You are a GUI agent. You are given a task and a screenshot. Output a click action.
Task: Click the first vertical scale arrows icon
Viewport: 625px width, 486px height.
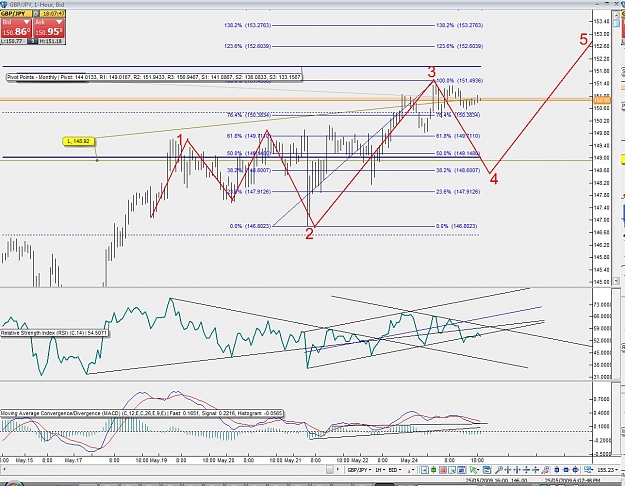526,470
